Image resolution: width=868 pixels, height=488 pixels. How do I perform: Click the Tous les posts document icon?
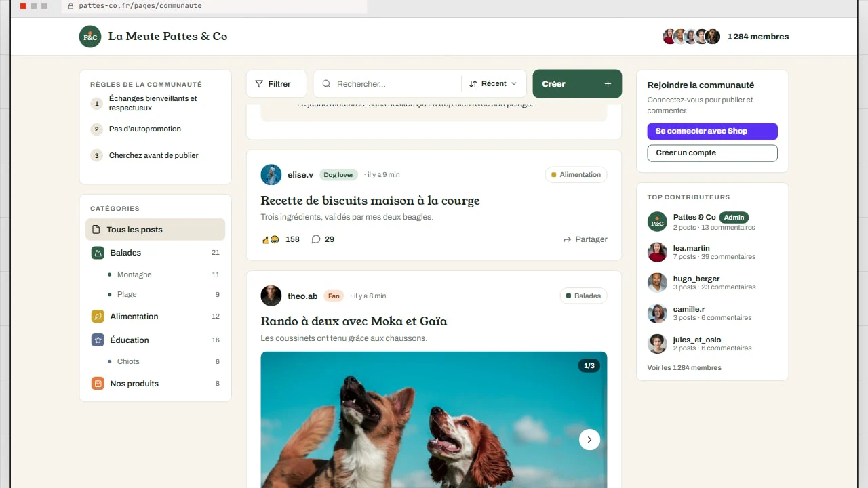click(96, 230)
